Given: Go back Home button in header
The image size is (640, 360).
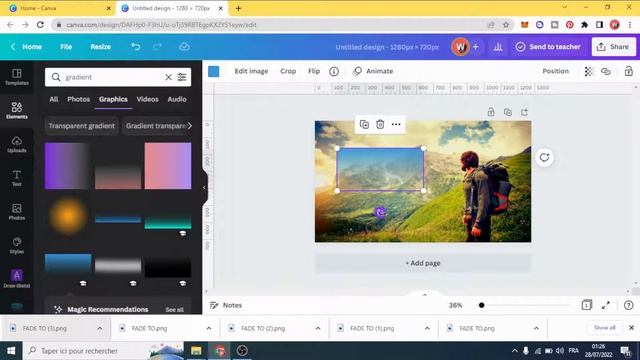Looking at the screenshot, I should tap(27, 47).
